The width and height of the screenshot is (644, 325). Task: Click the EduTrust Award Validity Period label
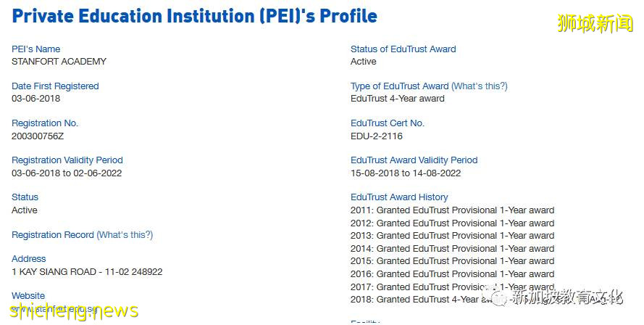(x=414, y=160)
